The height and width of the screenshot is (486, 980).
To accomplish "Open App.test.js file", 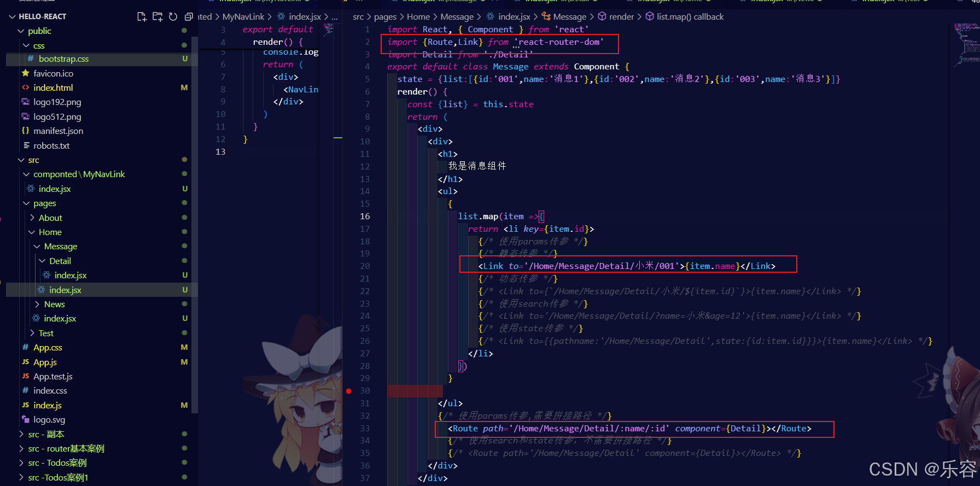I will pyautogui.click(x=52, y=377).
